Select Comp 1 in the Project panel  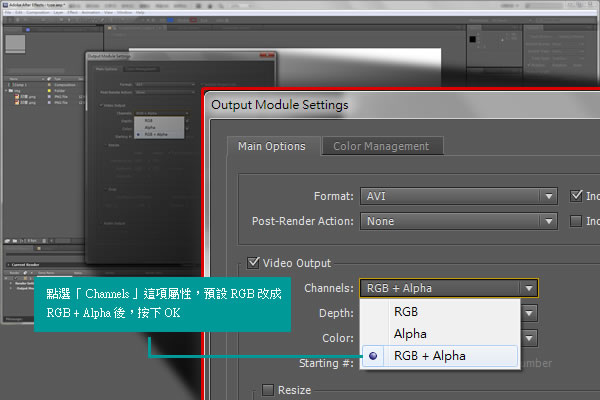point(19,85)
